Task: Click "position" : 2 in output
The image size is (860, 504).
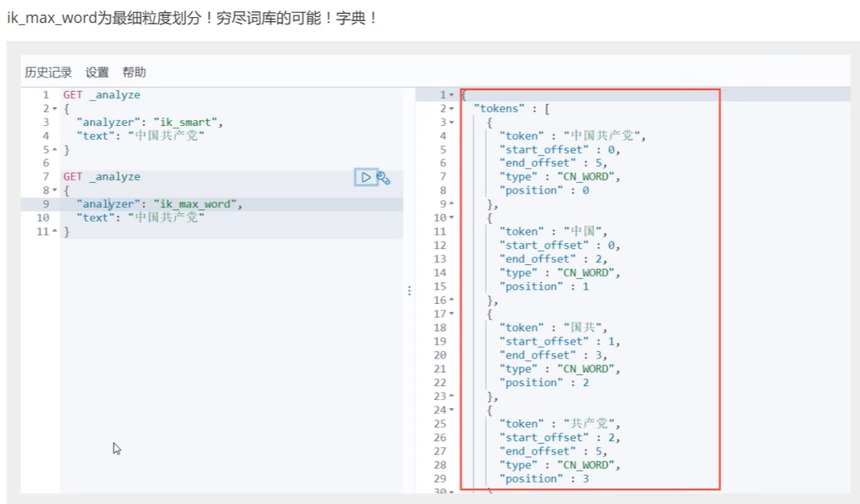Action: coord(544,382)
